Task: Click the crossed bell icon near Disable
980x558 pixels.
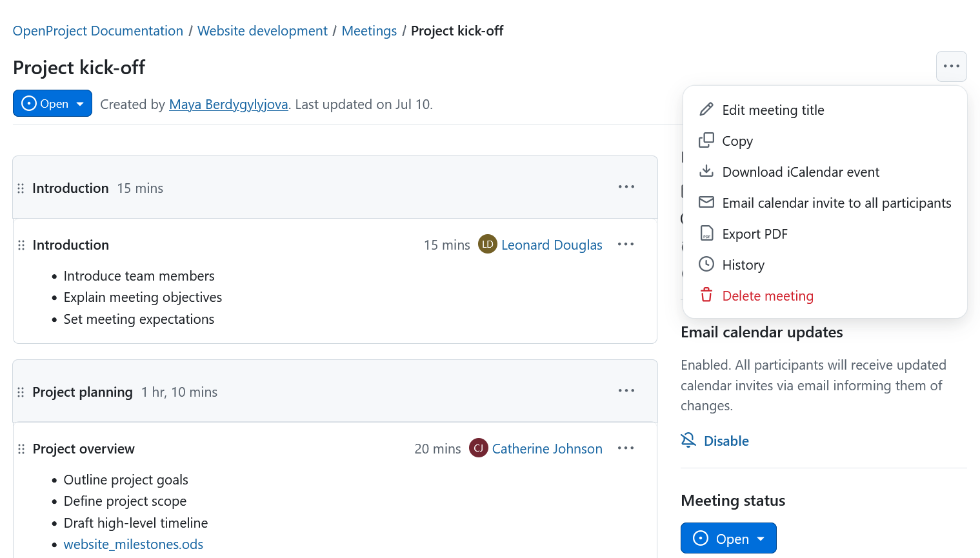Action: 688,440
